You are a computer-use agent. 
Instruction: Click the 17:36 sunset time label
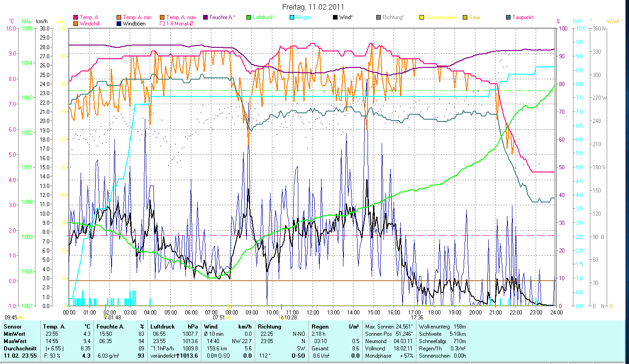tap(417, 318)
